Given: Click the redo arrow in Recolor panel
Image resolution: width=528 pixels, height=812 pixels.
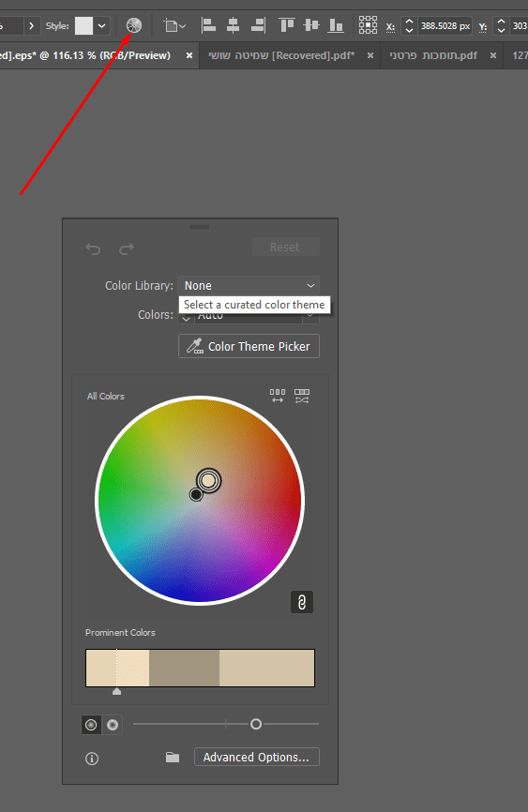Looking at the screenshot, I should tap(127, 249).
